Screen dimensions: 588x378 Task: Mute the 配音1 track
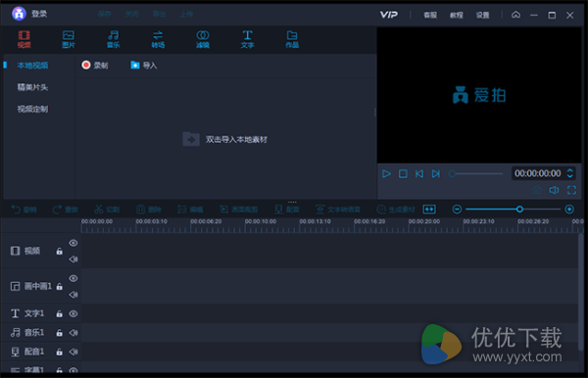tap(73, 352)
